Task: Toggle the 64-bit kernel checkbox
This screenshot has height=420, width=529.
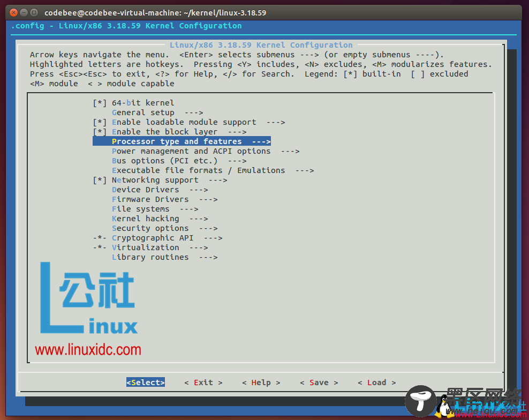Action: click(100, 103)
